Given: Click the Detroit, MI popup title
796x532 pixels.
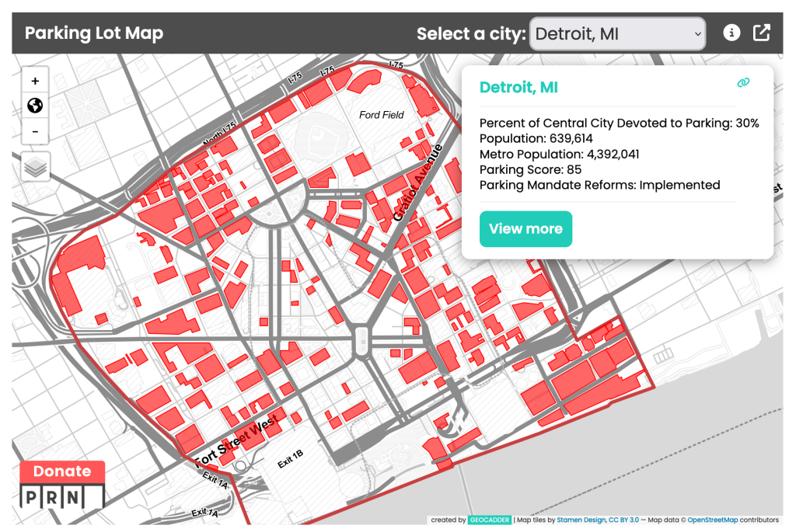Looking at the screenshot, I should (518, 88).
